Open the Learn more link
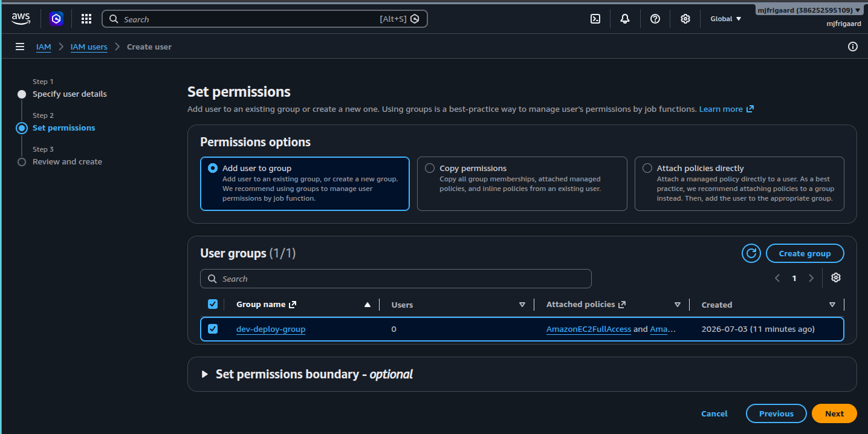868x434 pixels. coord(721,109)
